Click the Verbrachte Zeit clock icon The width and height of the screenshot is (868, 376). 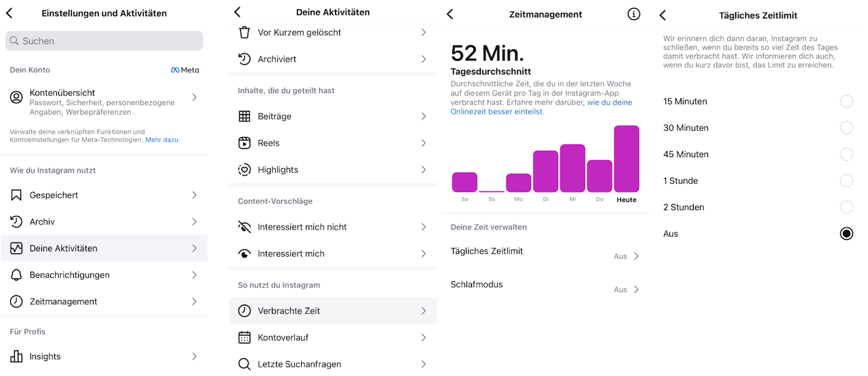(245, 311)
